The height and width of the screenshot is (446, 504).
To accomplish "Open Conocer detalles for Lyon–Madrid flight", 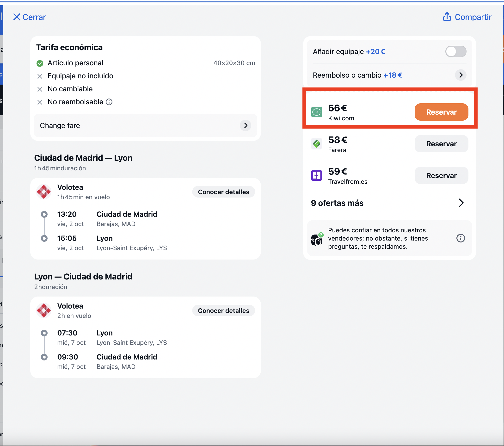I will point(223,310).
